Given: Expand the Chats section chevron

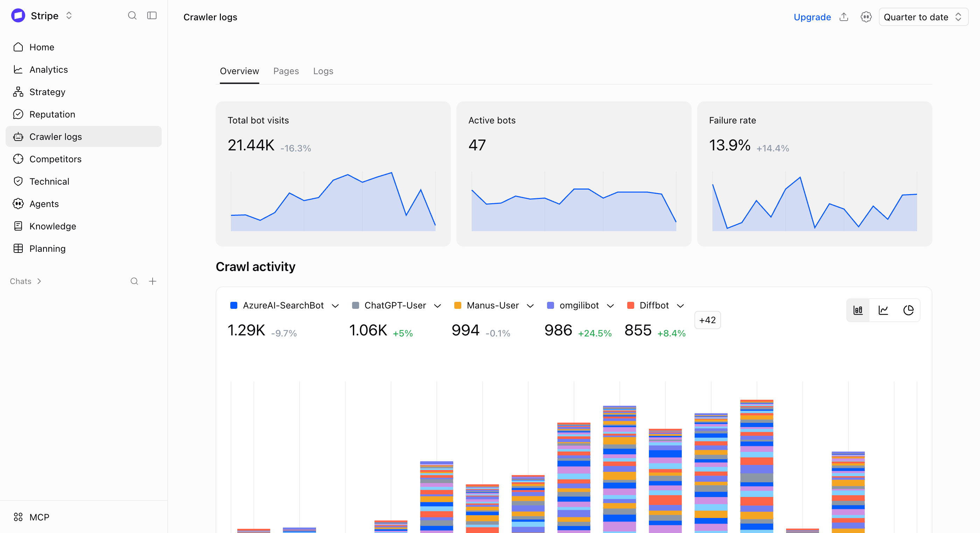Looking at the screenshot, I should 39,281.
